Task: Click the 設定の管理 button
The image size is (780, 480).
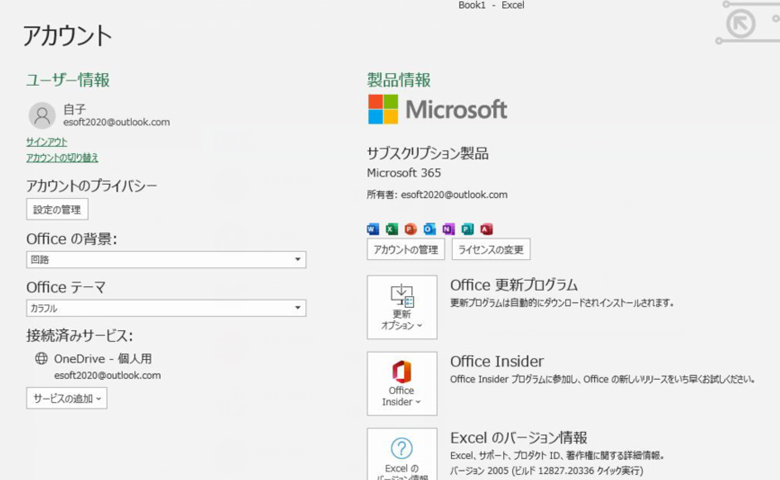Action: click(57, 209)
